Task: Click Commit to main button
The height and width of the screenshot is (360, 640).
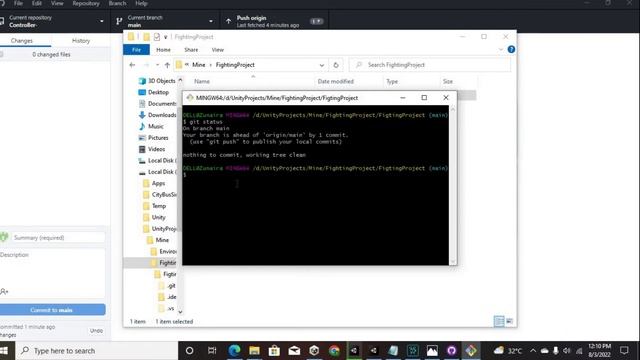Action: coord(52,310)
